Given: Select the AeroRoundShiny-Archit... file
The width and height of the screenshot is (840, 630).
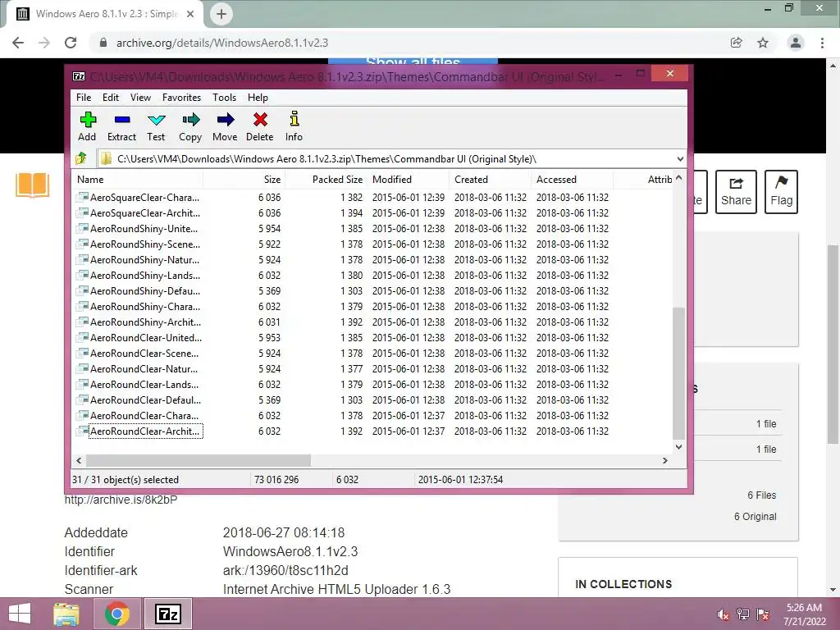Looking at the screenshot, I should pyautogui.click(x=146, y=322).
